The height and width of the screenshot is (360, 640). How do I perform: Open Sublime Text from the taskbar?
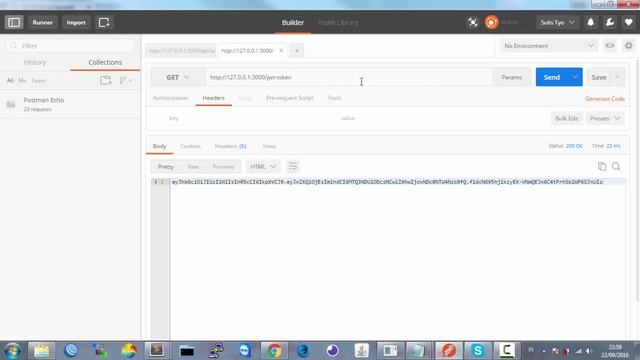(x=157, y=351)
